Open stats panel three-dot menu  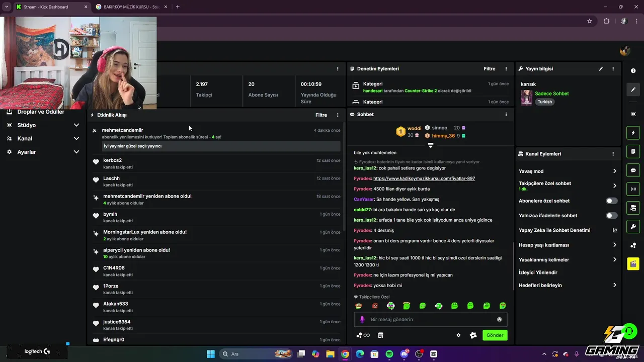(x=338, y=69)
